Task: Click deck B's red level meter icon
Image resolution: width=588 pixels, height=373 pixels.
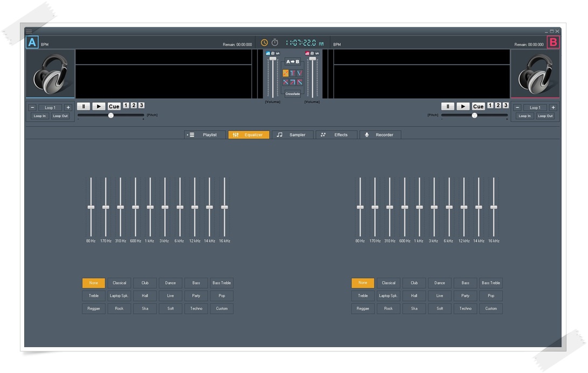Action: point(307,53)
